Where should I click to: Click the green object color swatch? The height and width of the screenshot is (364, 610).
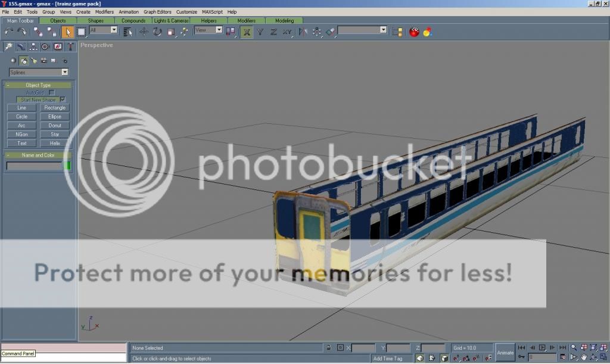click(67, 166)
